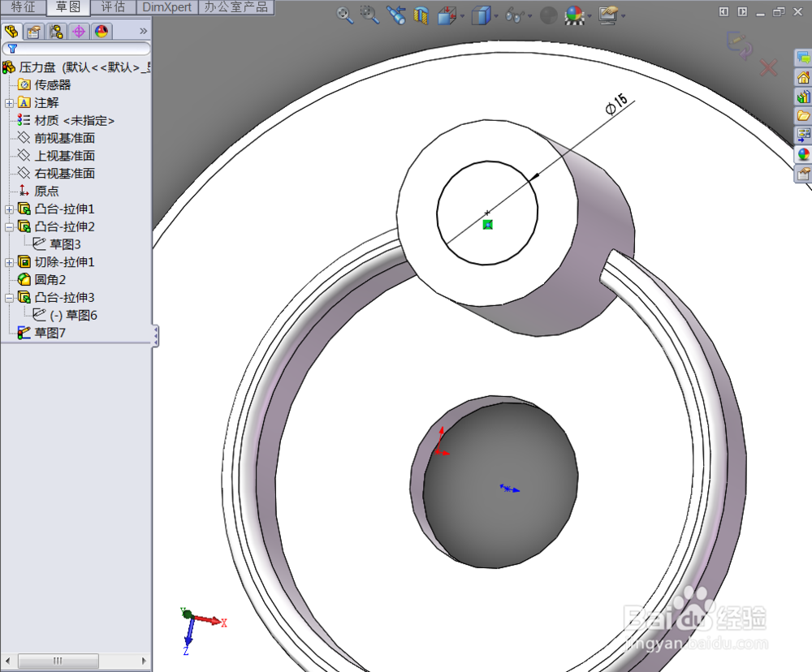812x672 pixels.
Task: Click the Previous View icon
Action: tap(397, 15)
